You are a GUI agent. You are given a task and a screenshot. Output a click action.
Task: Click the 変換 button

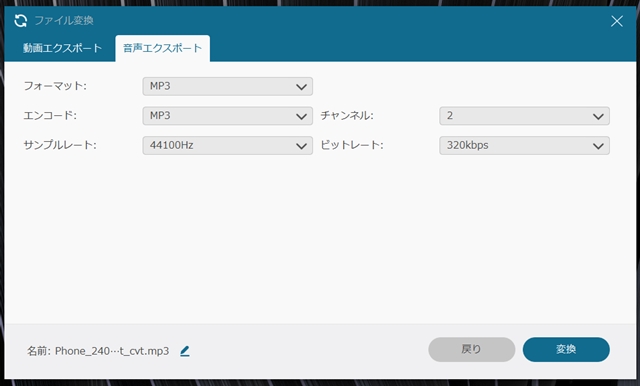566,349
